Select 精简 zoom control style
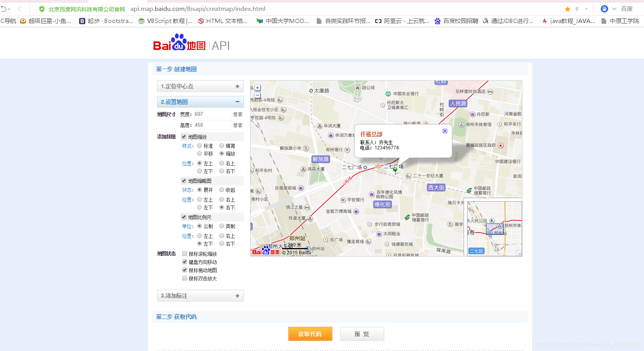Viewport: 644px width, 351px height. 222,145
